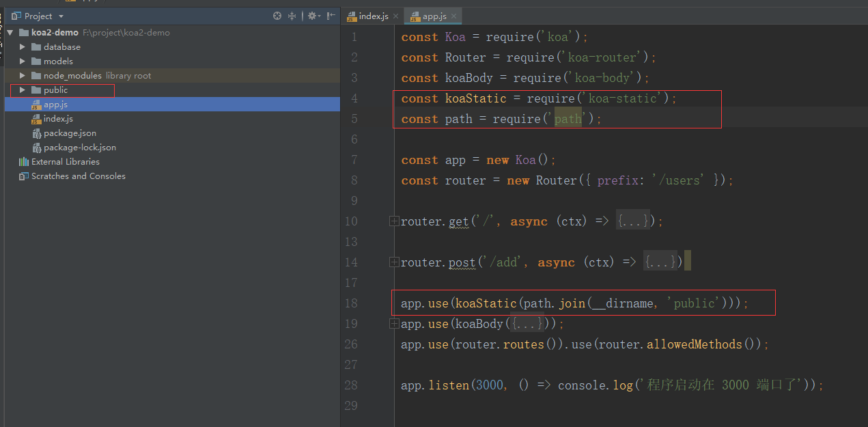Click the 3000 port number in app.listen
The height and width of the screenshot is (427, 868).
click(x=490, y=385)
